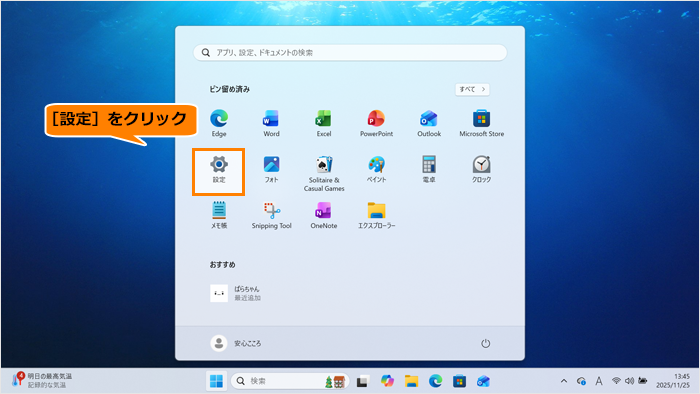700x394 pixels.
Task: Open recommended item ぱらちゃん
Action: 235,293
